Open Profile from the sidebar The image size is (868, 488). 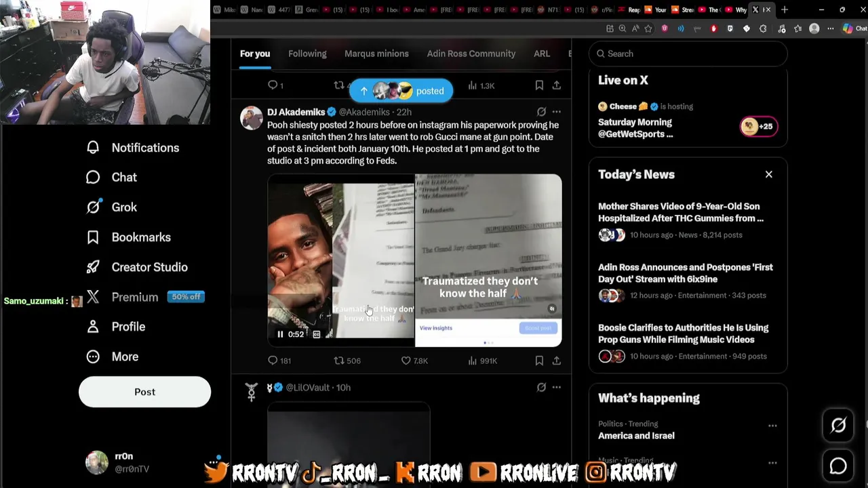click(116, 327)
